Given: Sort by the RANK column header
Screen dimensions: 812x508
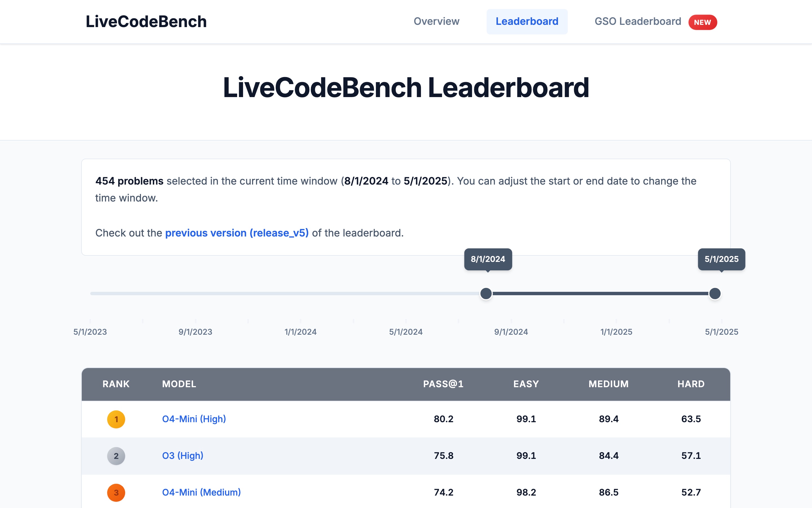Looking at the screenshot, I should pyautogui.click(x=116, y=384).
